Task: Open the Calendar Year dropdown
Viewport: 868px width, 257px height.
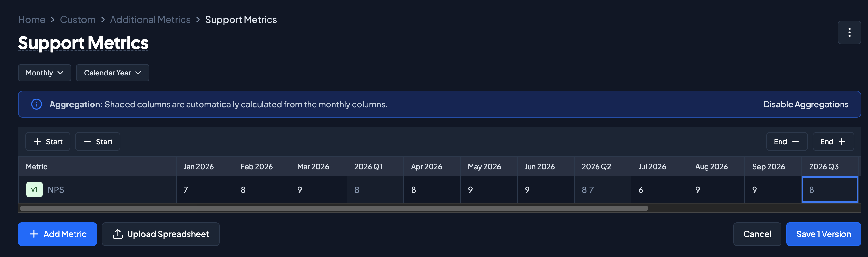Action: click(x=112, y=73)
